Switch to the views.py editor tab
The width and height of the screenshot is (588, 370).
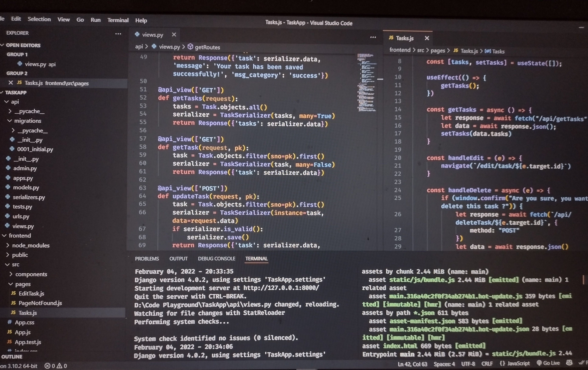pyautogui.click(x=153, y=35)
